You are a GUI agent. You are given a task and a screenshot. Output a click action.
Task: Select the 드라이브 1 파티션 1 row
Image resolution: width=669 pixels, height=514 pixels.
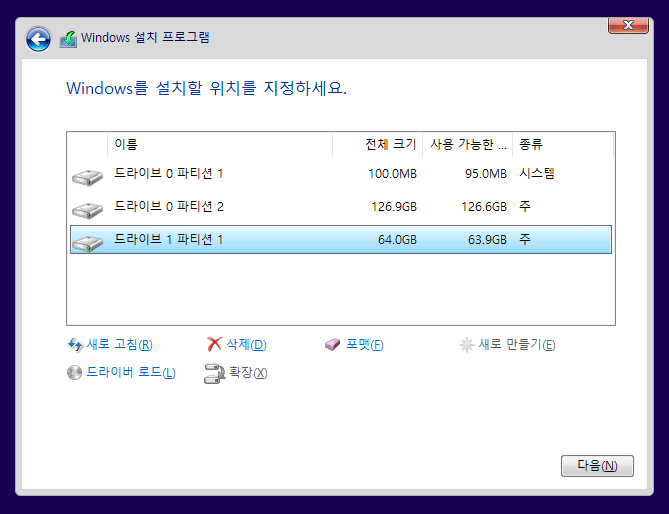(340, 240)
